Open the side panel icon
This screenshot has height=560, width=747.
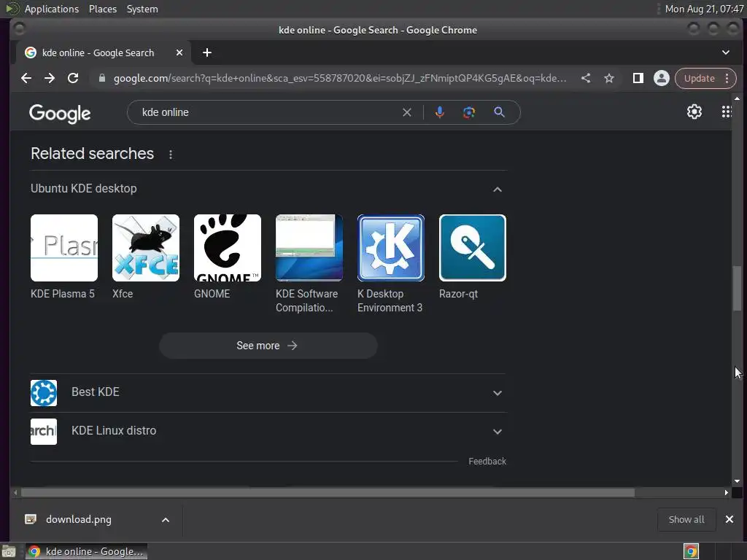pyautogui.click(x=638, y=78)
